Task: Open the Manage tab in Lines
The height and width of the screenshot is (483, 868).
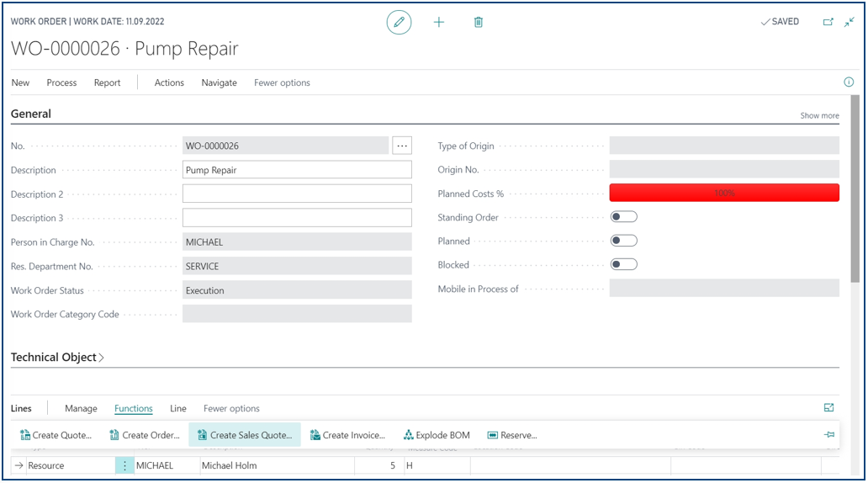Action: click(81, 408)
